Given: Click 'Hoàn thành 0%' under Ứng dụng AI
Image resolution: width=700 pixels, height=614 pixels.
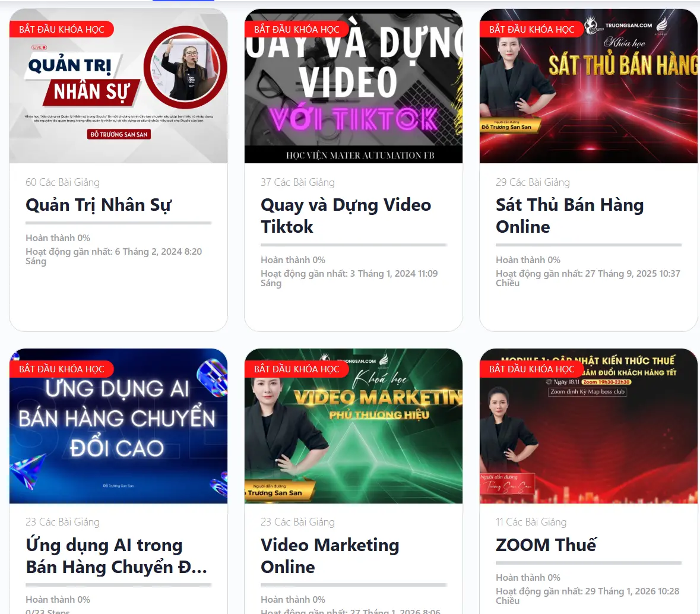Looking at the screenshot, I should pos(58,600).
